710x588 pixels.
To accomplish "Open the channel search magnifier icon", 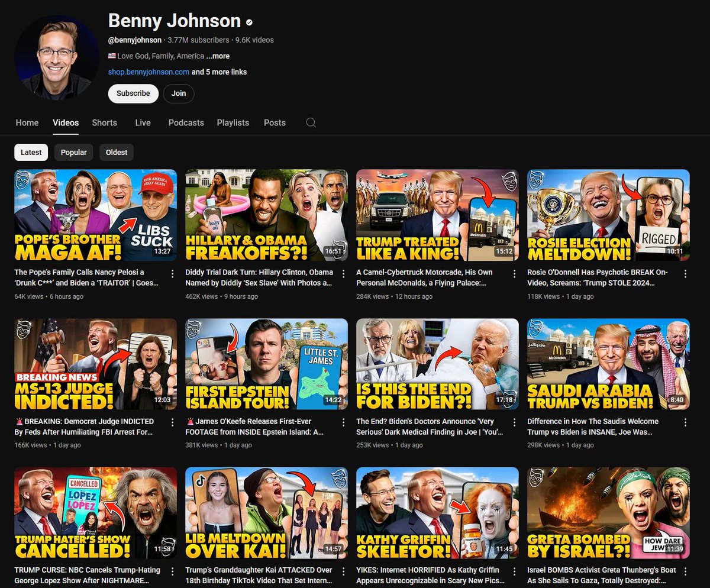I will click(x=311, y=122).
